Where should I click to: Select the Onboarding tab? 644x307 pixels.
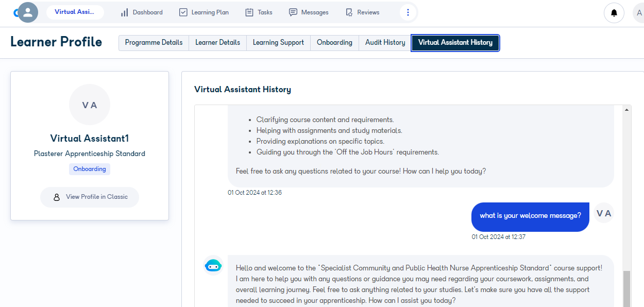(334, 43)
